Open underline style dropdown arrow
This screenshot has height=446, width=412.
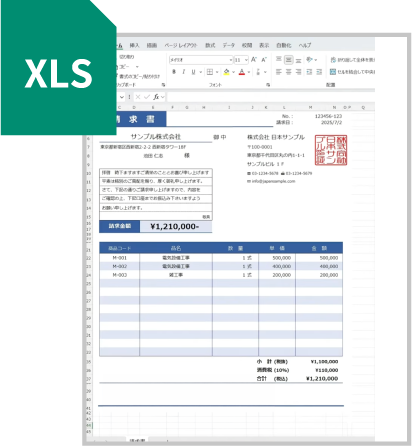[x=201, y=72]
